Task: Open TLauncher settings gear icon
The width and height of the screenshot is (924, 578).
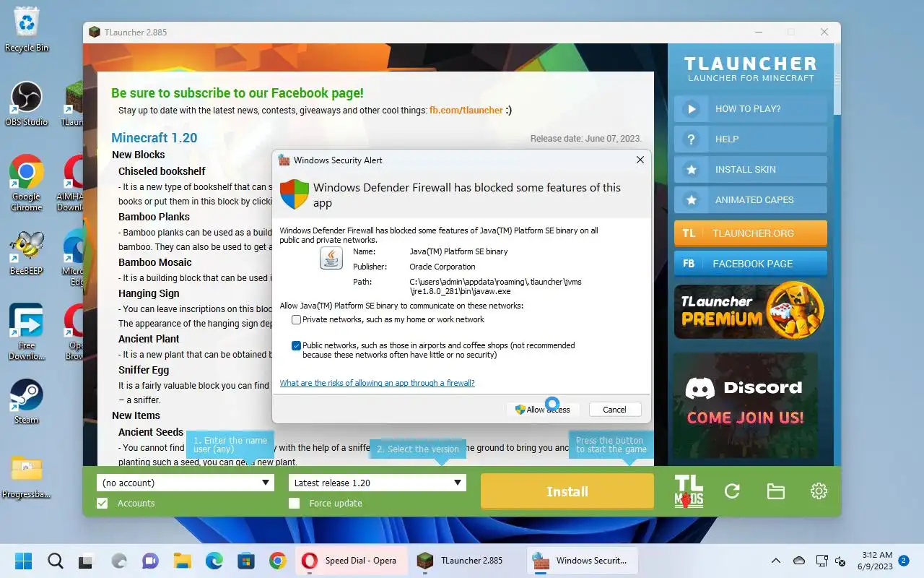Action: click(x=819, y=491)
